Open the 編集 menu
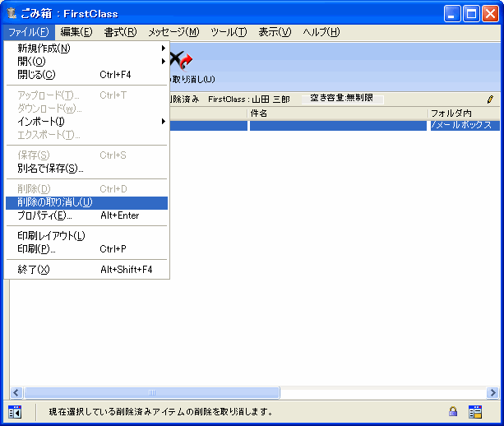The width and height of the screenshot is (504, 426). click(76, 32)
